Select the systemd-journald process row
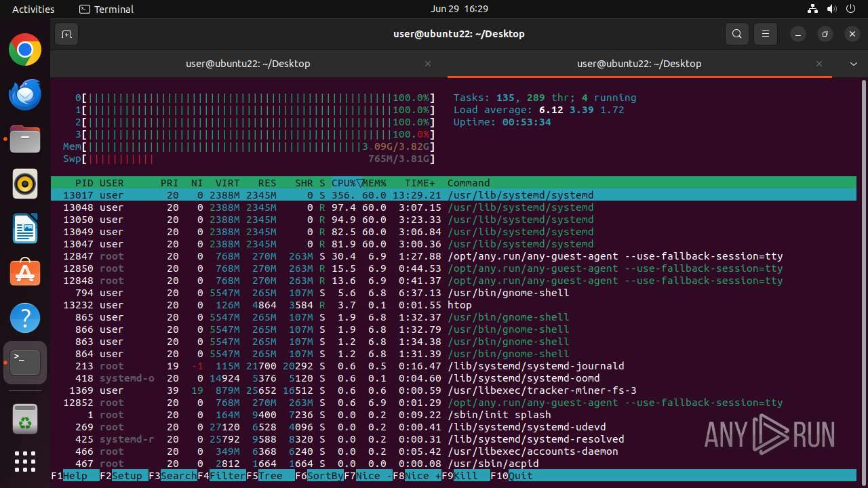868x488 pixels. 454,366
